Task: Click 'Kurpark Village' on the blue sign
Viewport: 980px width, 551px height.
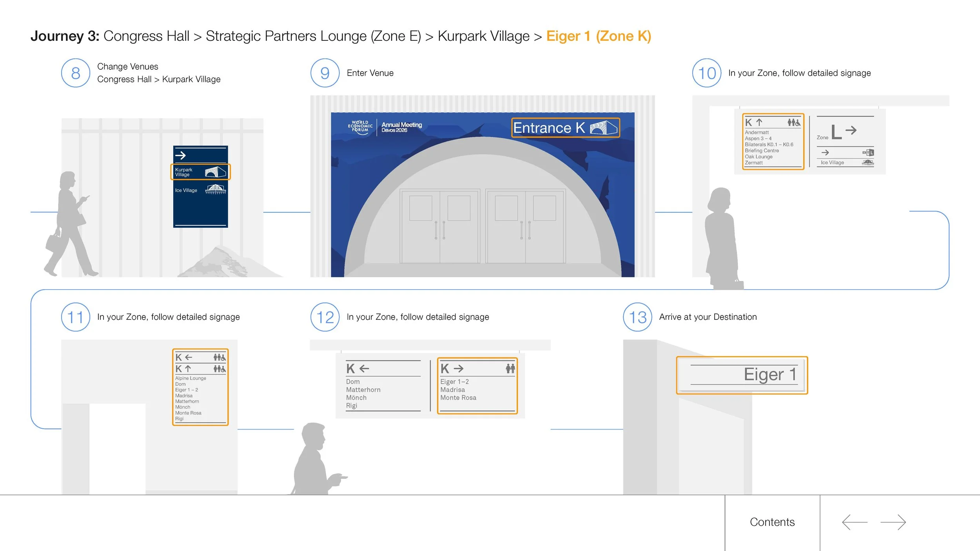Action: pyautogui.click(x=183, y=172)
